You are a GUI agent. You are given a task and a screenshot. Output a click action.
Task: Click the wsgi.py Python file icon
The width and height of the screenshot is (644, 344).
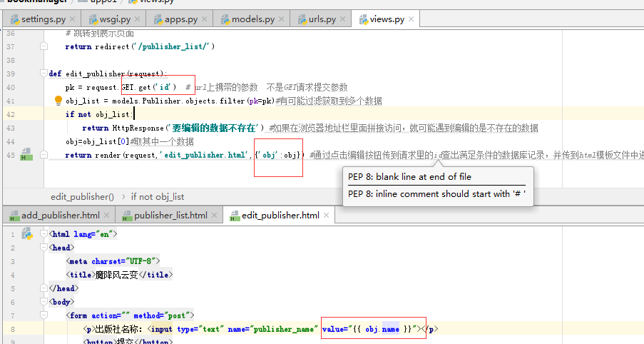pos(93,19)
